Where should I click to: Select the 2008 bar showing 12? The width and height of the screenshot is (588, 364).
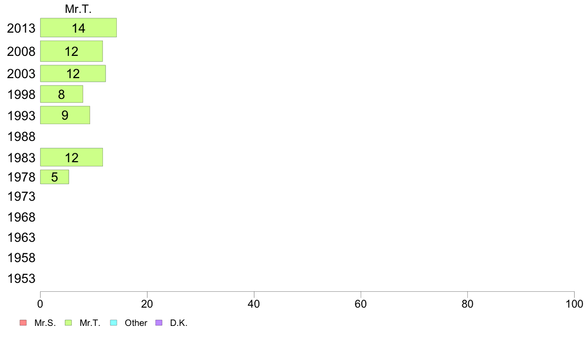(71, 51)
